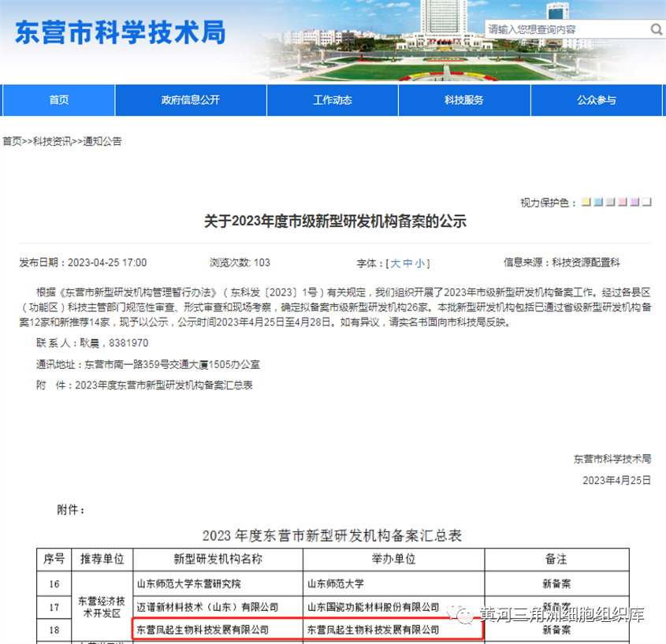Click the 序号 column header

(54, 559)
